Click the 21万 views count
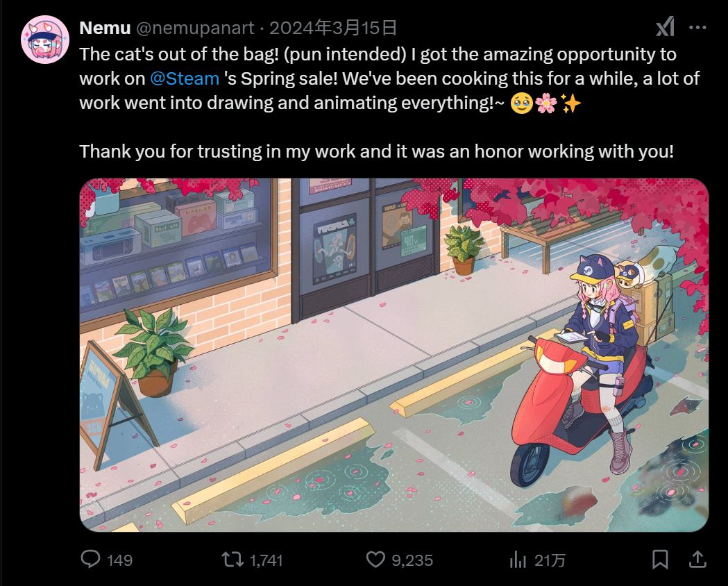 [x=550, y=560]
